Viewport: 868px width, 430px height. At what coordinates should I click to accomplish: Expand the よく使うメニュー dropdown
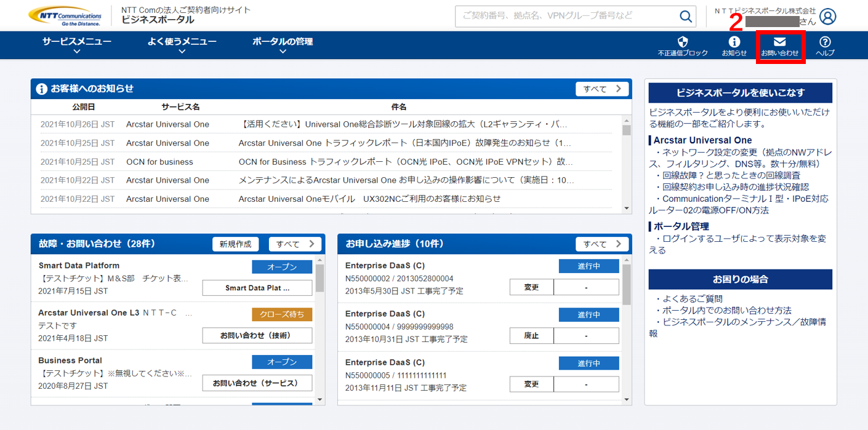[182, 45]
